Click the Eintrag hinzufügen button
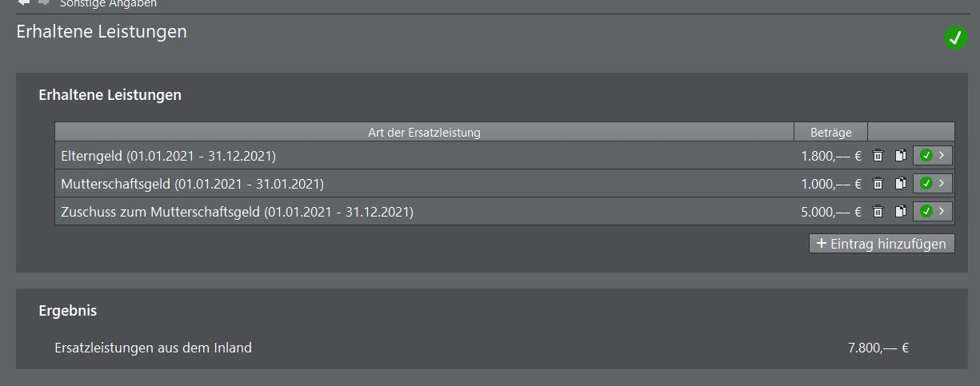Image resolution: width=980 pixels, height=386 pixels. click(x=882, y=244)
